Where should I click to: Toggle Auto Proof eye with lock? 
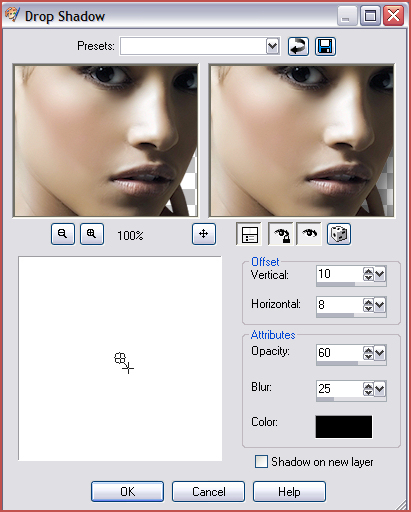coord(281,234)
